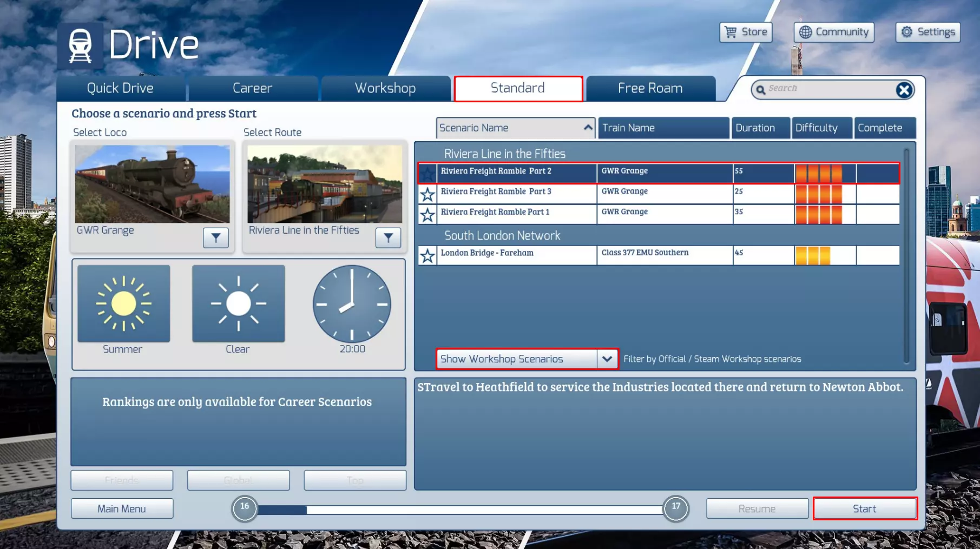Sort by Duration column
Screen dimensions: 980x549
pyautogui.click(x=761, y=128)
